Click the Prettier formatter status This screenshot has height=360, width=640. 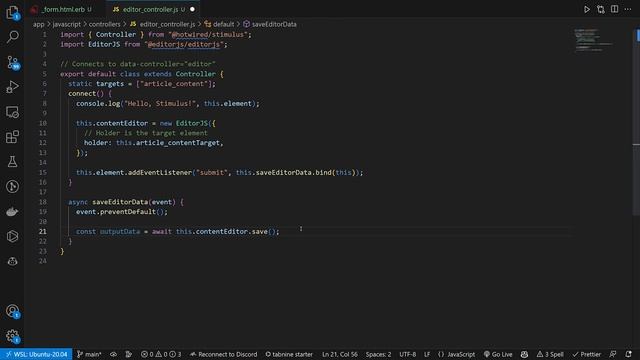tap(587, 354)
